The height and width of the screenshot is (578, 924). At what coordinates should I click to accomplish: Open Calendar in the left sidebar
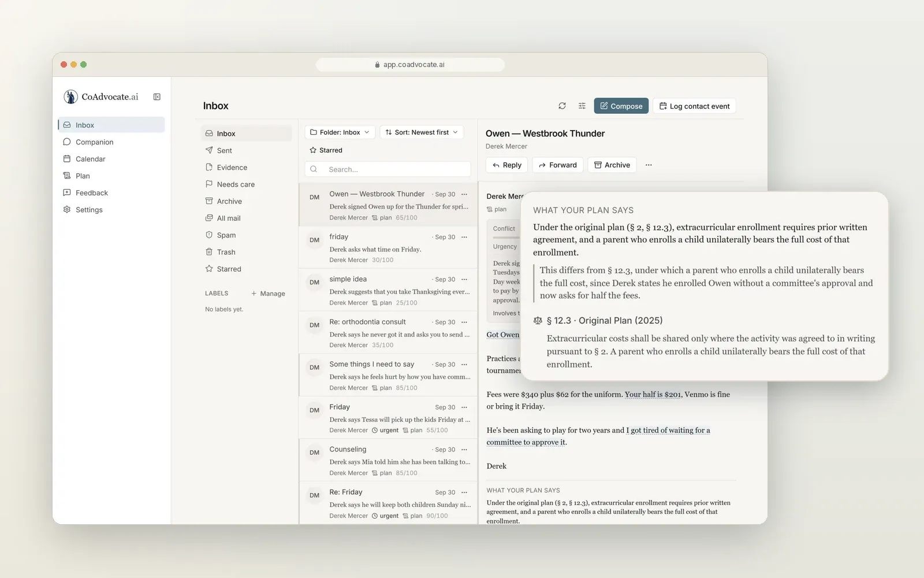pos(111,159)
